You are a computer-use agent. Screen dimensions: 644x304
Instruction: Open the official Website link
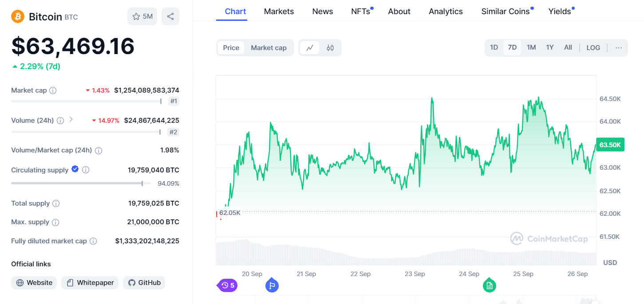coord(34,282)
